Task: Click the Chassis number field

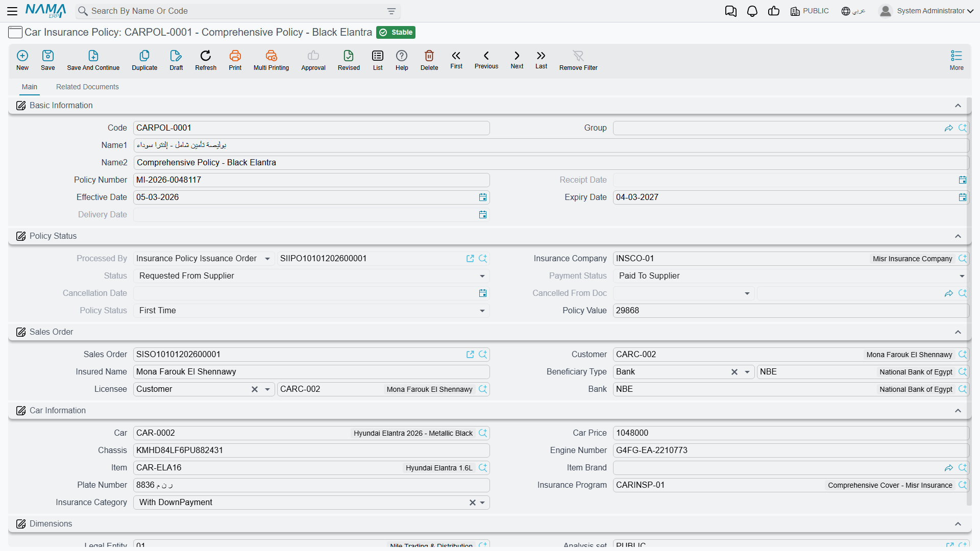Action: [x=311, y=450]
